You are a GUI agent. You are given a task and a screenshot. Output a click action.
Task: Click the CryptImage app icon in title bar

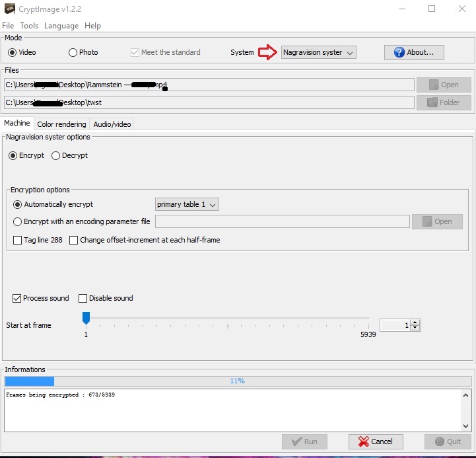pyautogui.click(x=9, y=9)
